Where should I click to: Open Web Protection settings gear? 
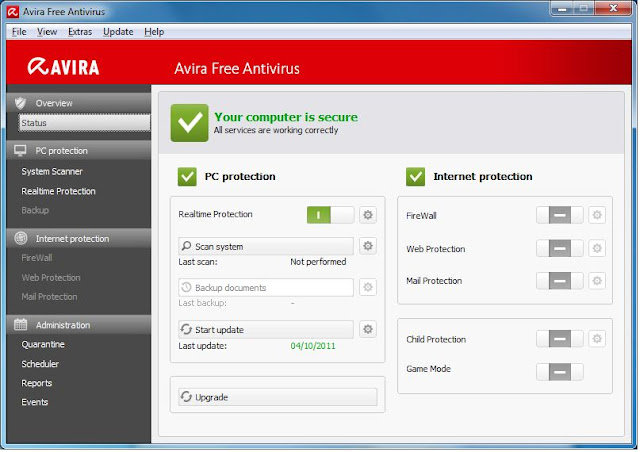pyautogui.click(x=597, y=248)
